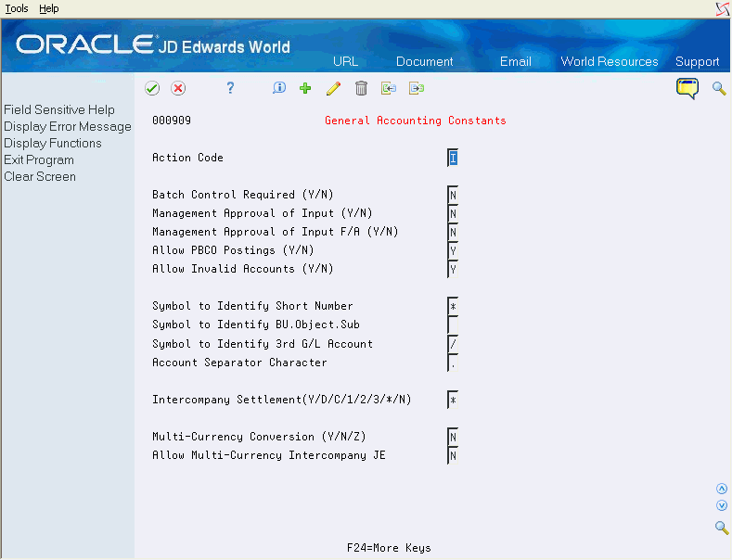Click Batch Control Required field
Image resolution: width=732 pixels, height=560 pixels.
click(x=453, y=195)
